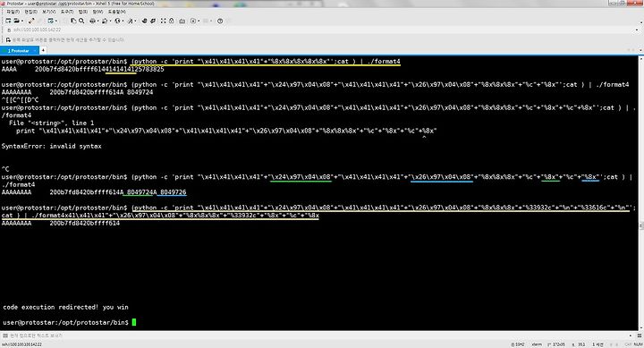Expand the Script run dropdown arrow
Screen dimensions: 644x348
pos(199,21)
